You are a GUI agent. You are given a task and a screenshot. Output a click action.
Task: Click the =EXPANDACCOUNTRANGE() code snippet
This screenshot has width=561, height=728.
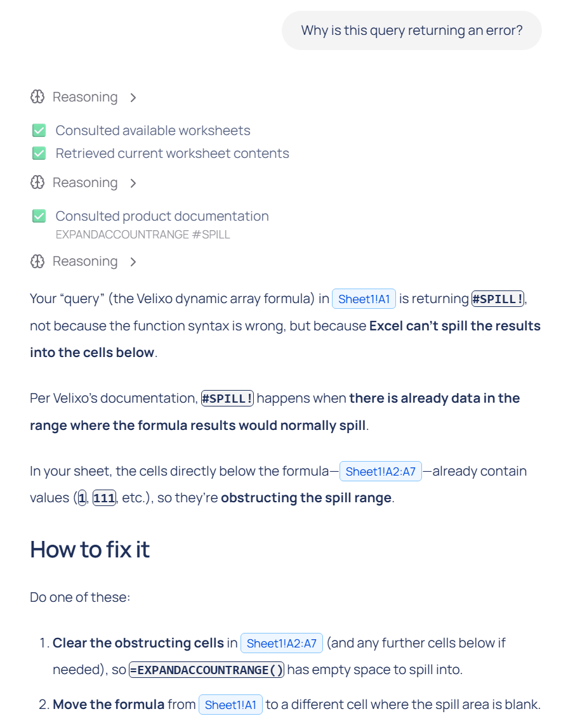[206, 670]
